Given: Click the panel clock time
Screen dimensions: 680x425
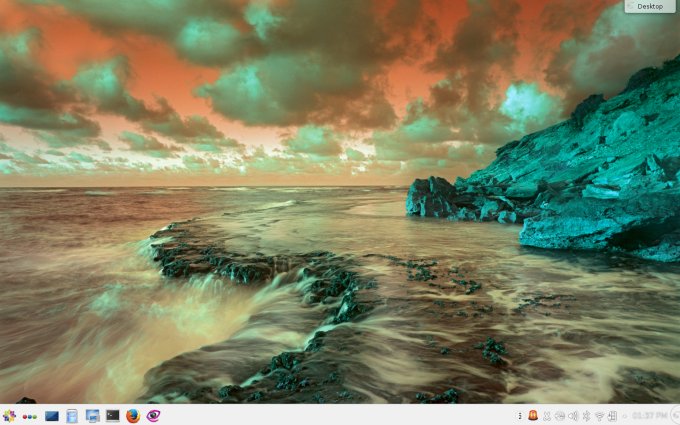Looking at the screenshot, I should pyautogui.click(x=649, y=416).
